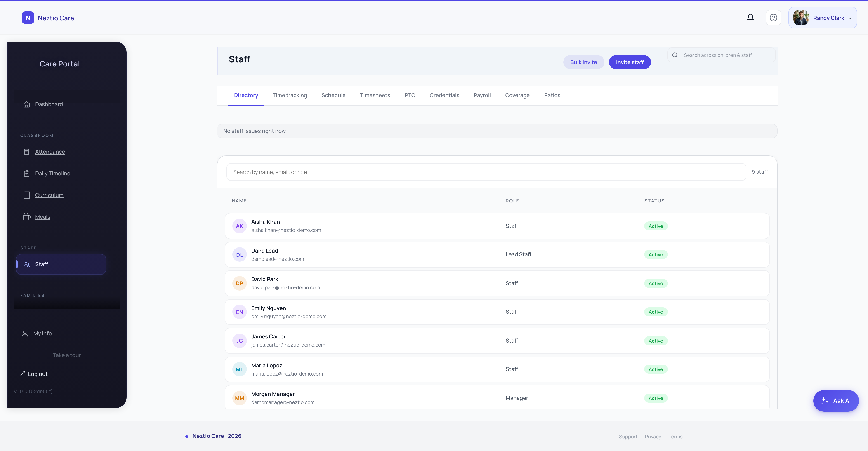Click Take a tour

point(67,355)
